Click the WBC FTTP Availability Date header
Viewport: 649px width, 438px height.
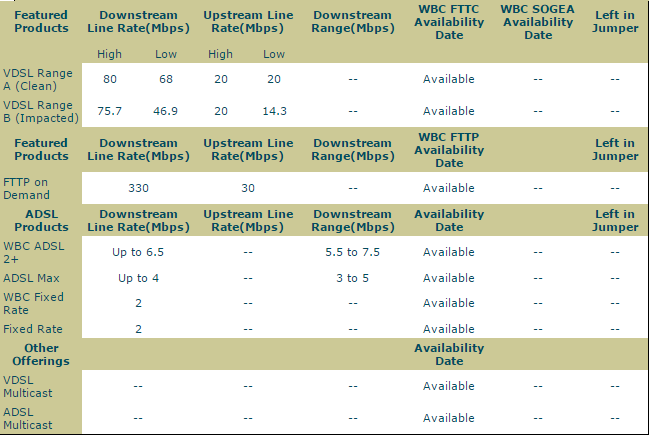tap(449, 150)
